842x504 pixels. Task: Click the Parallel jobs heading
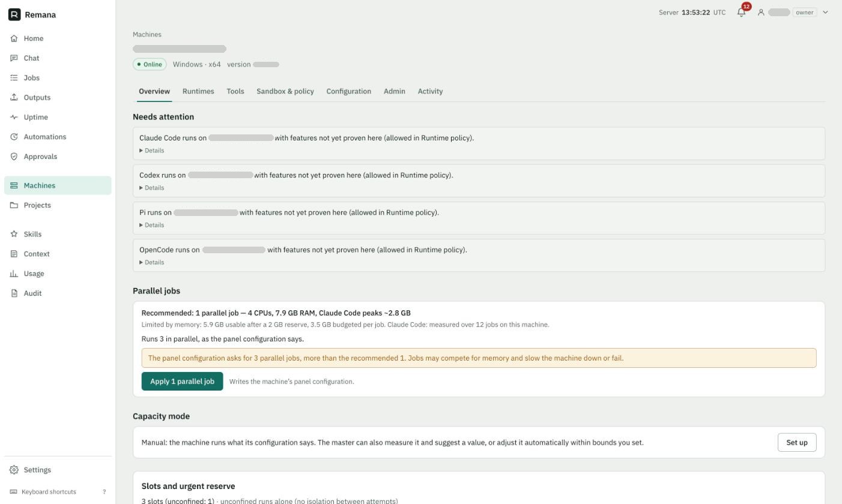157,291
